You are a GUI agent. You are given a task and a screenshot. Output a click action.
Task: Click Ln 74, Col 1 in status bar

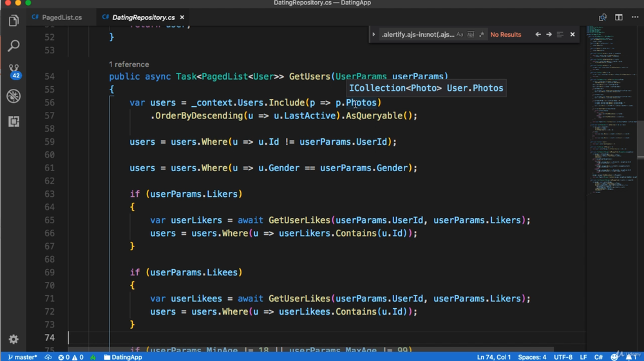(x=494, y=357)
